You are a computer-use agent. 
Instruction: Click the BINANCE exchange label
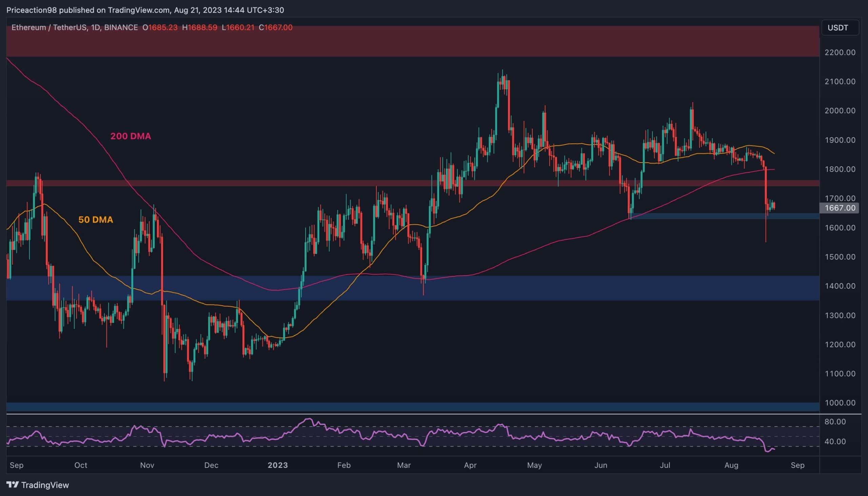click(x=119, y=28)
